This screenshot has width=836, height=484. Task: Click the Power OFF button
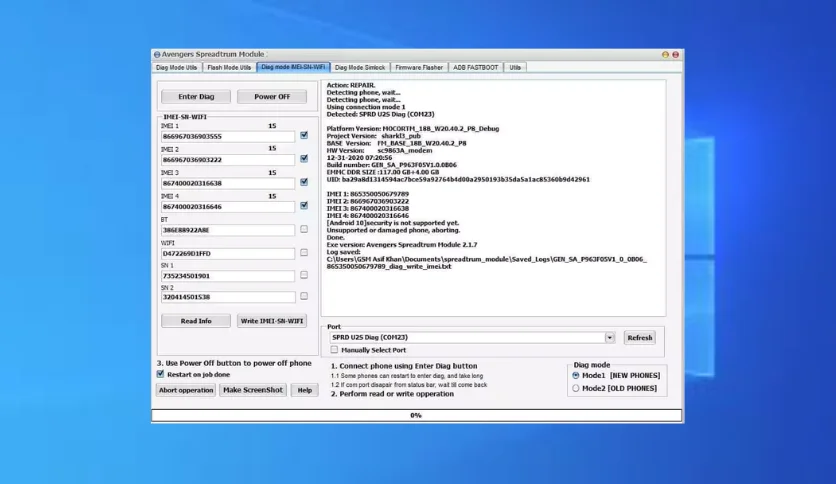(272, 96)
